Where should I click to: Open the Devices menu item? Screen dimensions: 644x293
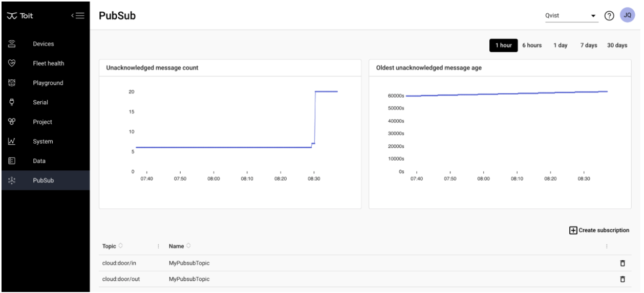[44, 44]
